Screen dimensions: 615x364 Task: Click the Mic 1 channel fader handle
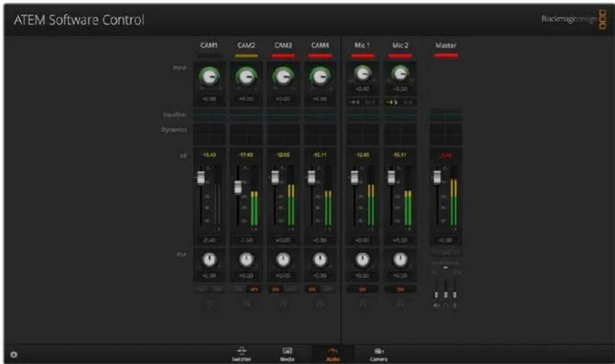[x=354, y=177]
